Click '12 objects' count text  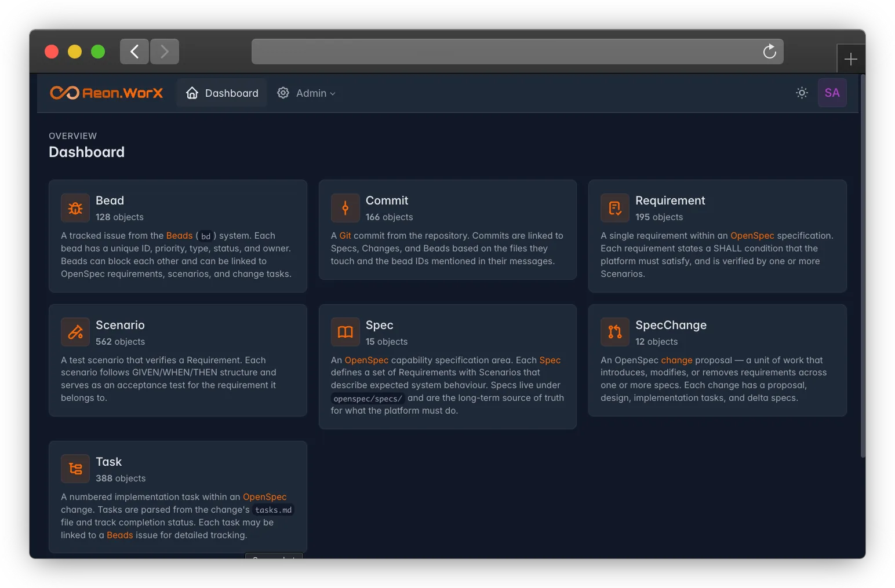(x=656, y=342)
